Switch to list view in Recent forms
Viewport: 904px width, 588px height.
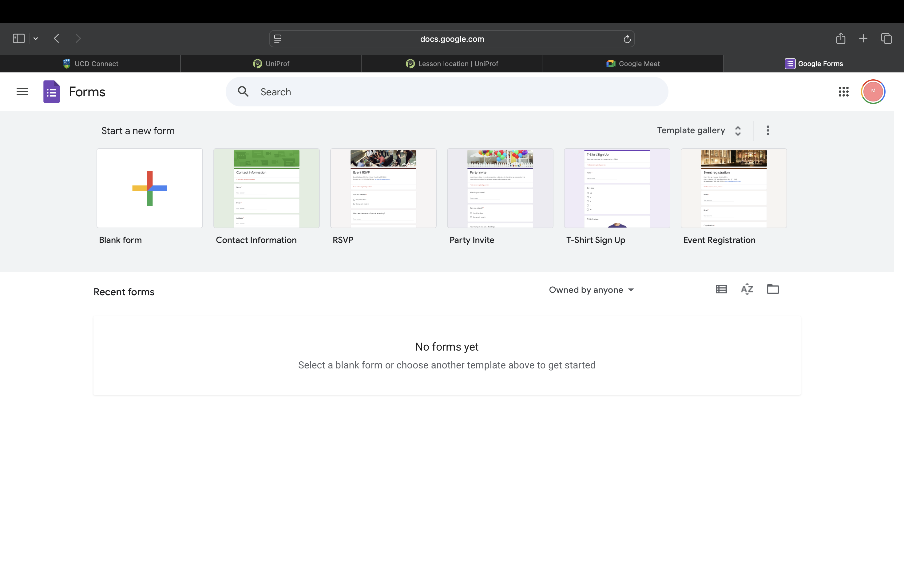tap(721, 289)
